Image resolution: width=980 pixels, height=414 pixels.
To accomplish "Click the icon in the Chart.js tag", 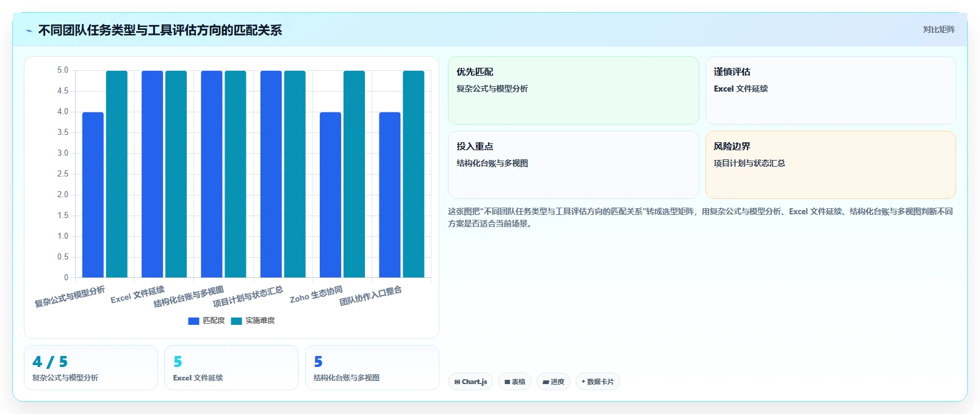I will (x=457, y=382).
